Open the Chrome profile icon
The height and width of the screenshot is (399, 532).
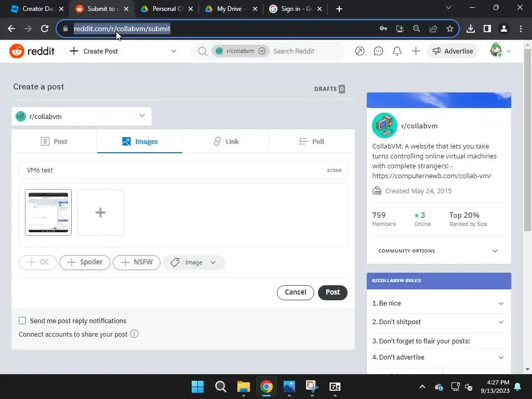pos(504,29)
